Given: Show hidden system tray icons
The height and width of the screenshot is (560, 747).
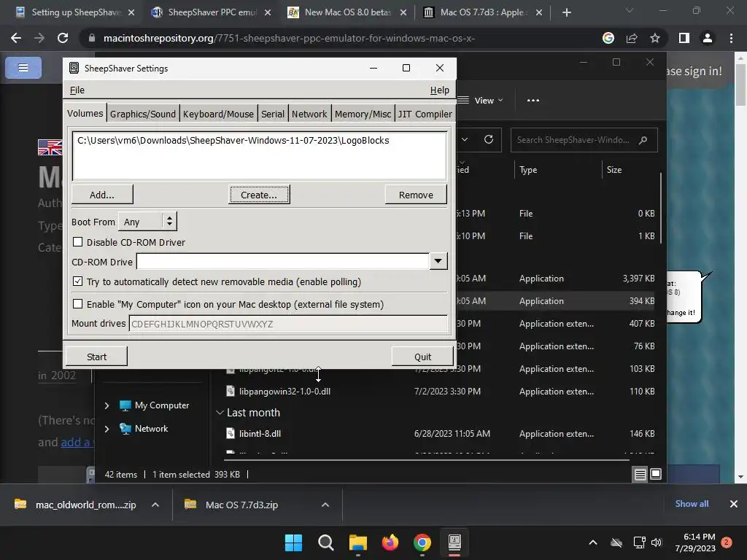Looking at the screenshot, I should [593, 542].
